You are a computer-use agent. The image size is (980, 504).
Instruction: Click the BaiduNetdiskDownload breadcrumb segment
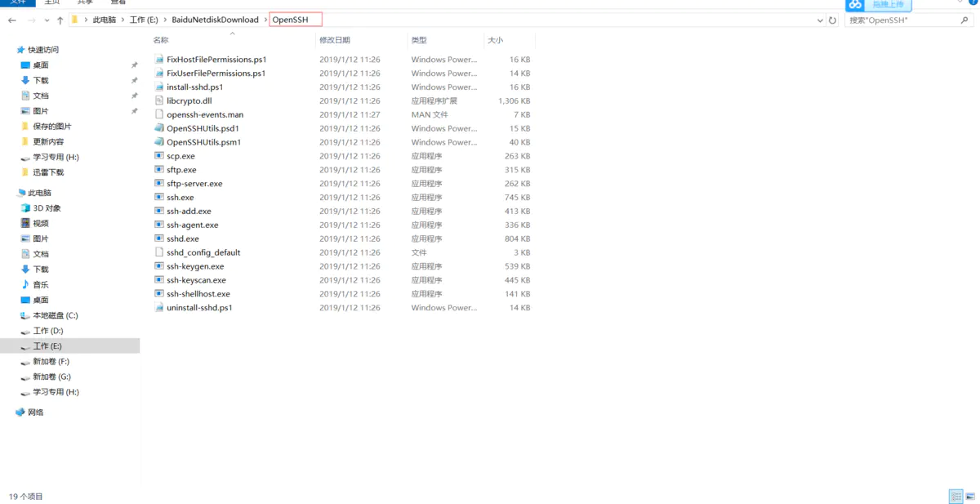pos(215,20)
